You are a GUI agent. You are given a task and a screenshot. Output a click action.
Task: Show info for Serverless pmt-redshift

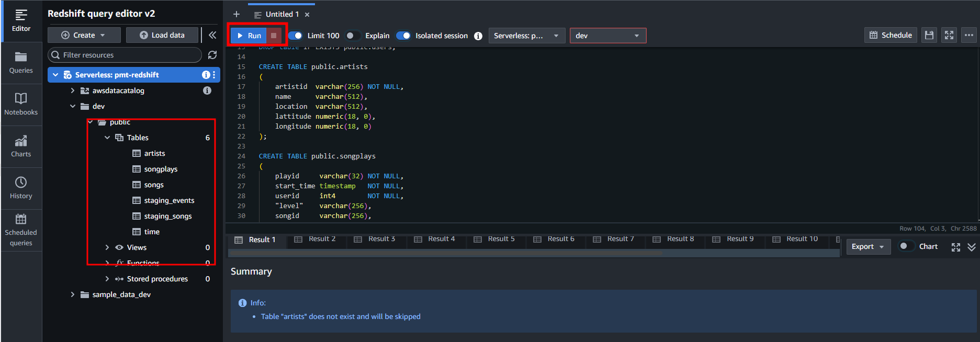click(x=206, y=75)
